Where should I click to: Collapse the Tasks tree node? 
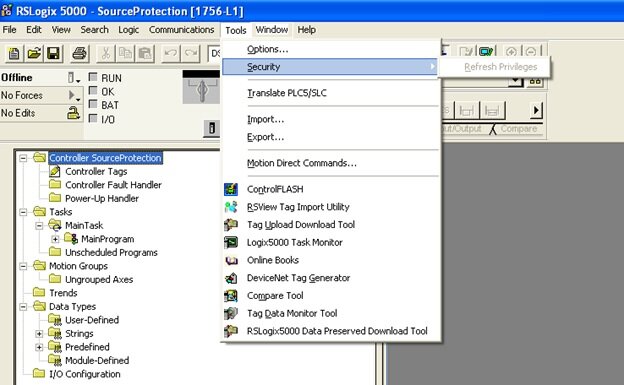[x=23, y=212]
